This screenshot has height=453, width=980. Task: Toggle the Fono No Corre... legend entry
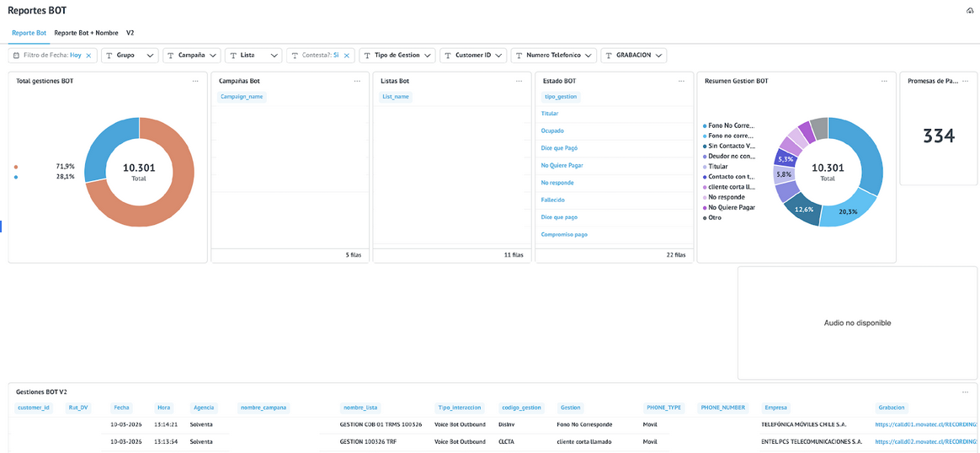point(731,125)
